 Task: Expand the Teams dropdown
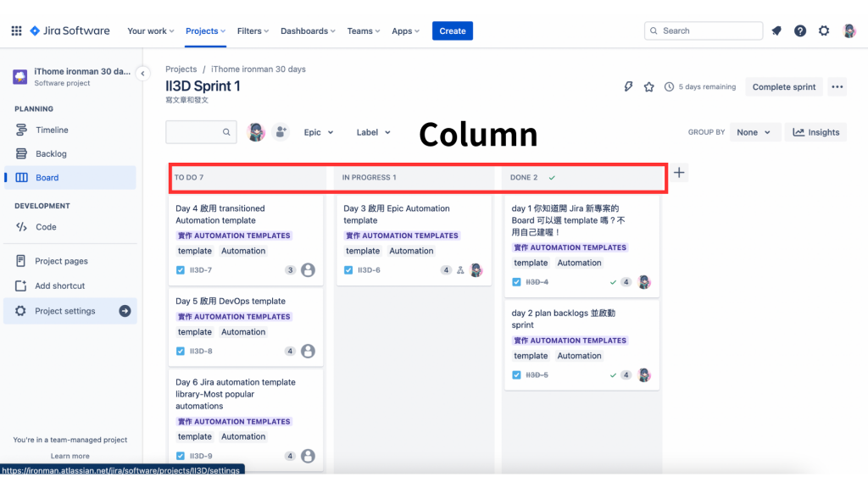click(x=363, y=31)
